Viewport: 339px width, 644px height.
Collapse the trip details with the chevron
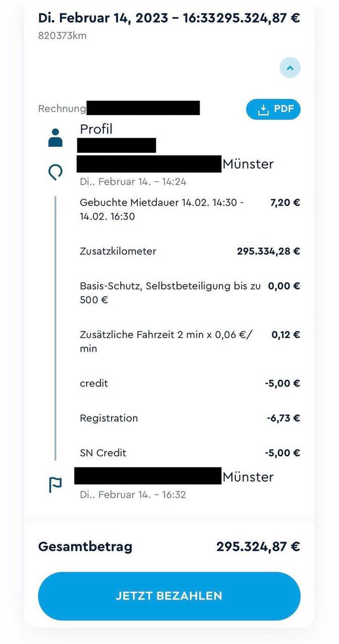[x=290, y=67]
